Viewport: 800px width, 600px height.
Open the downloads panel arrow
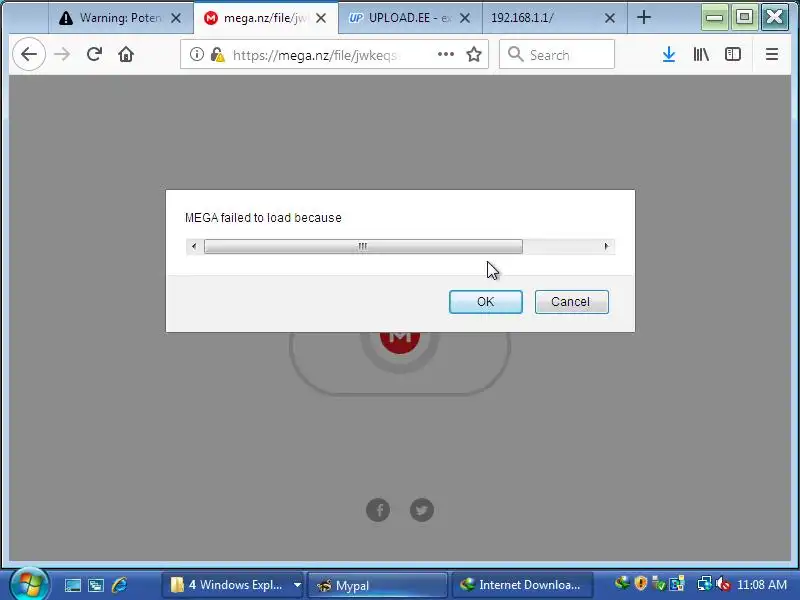pos(668,54)
